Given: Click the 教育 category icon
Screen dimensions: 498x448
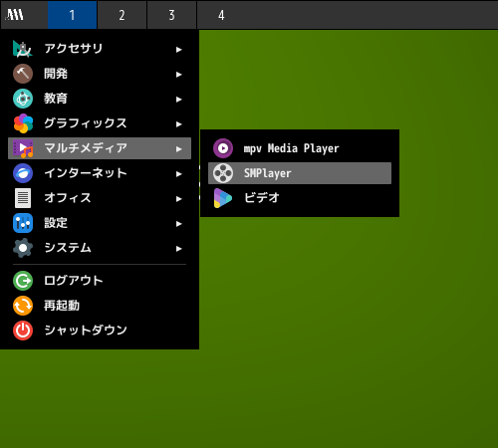Looking at the screenshot, I should point(23,99).
